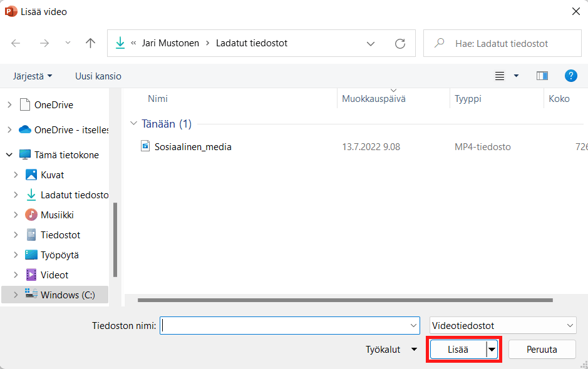
Task: Collapse the Tämä tietokone node
Action: click(x=9, y=154)
